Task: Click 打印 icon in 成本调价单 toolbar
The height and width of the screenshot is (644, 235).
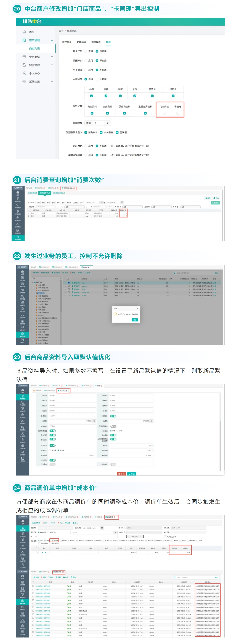Action: (x=64, y=577)
